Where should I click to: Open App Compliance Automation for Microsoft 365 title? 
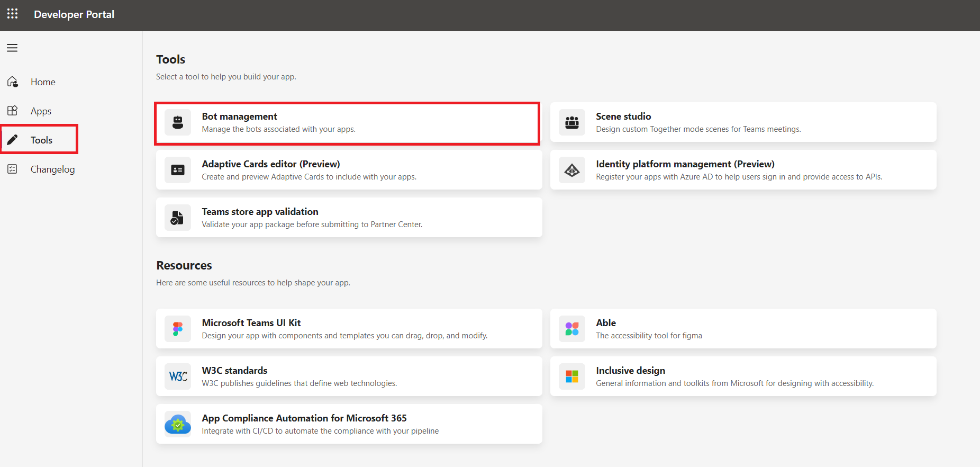click(304, 418)
